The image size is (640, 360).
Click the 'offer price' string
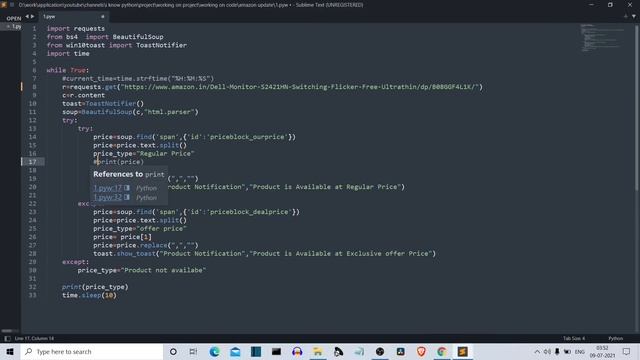click(x=161, y=229)
